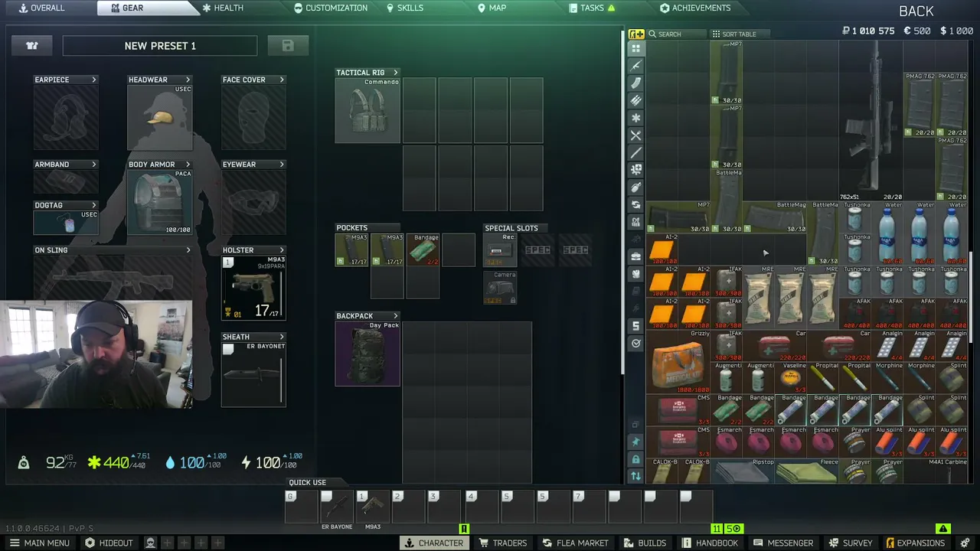Viewport: 980px width, 551px height.
Task: Click the M9A3 pistol in the Holster slot
Action: [253, 288]
